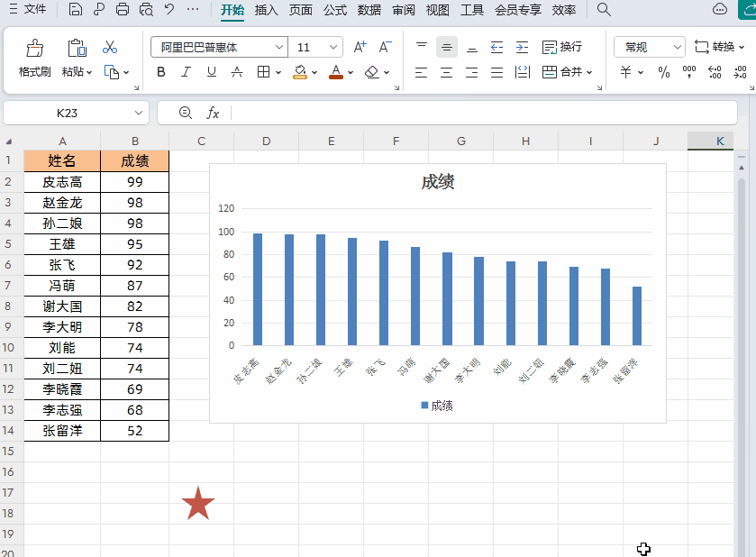Click the Print icon
The image size is (756, 557).
(x=123, y=9)
